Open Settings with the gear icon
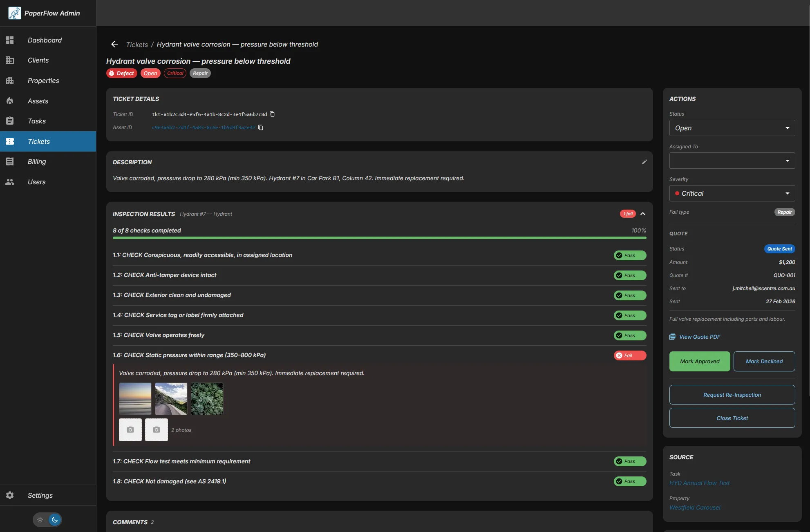This screenshot has height=532, width=810. pos(9,495)
